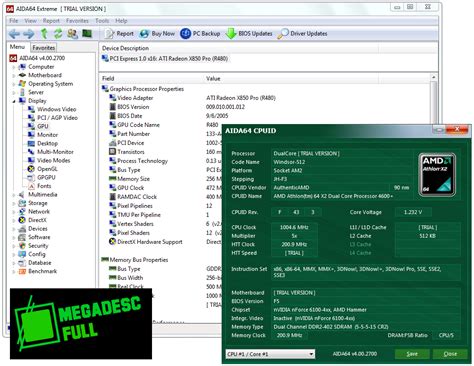Select Storage in the tree
Screen dimensions: 474x366
pyautogui.click(x=33, y=203)
